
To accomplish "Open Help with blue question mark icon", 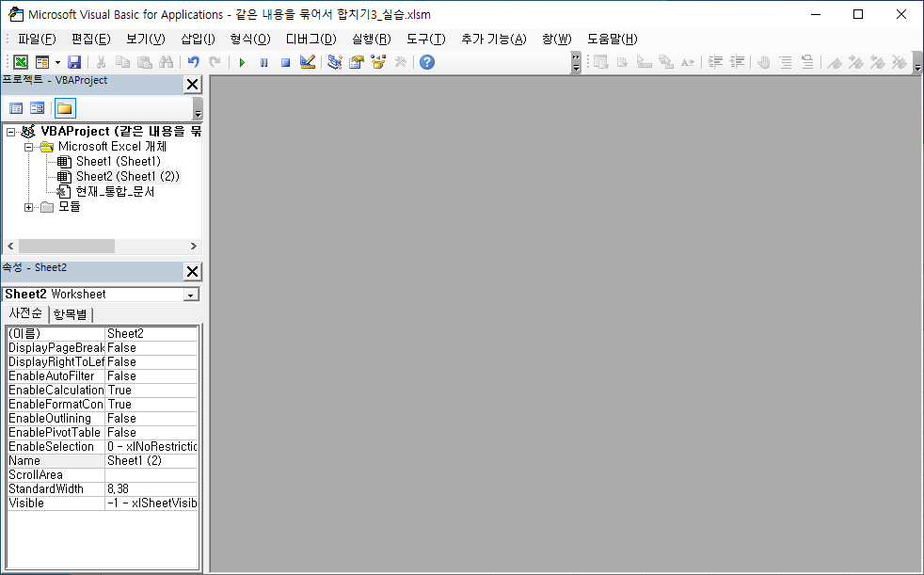I will pos(427,62).
